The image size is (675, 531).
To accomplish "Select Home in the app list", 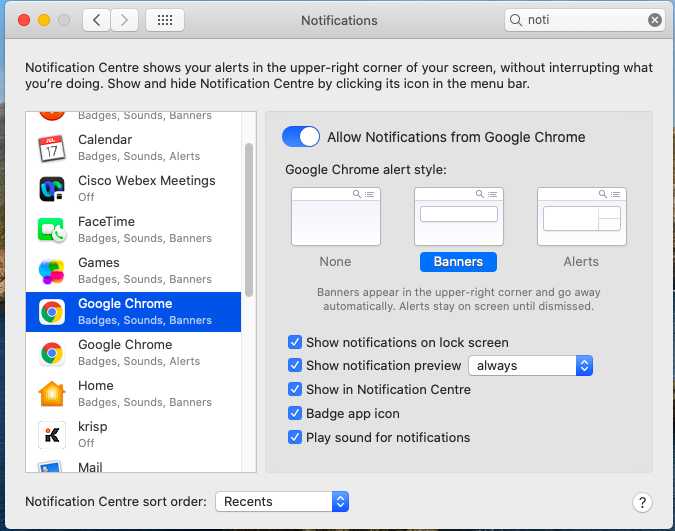I will click(x=133, y=394).
